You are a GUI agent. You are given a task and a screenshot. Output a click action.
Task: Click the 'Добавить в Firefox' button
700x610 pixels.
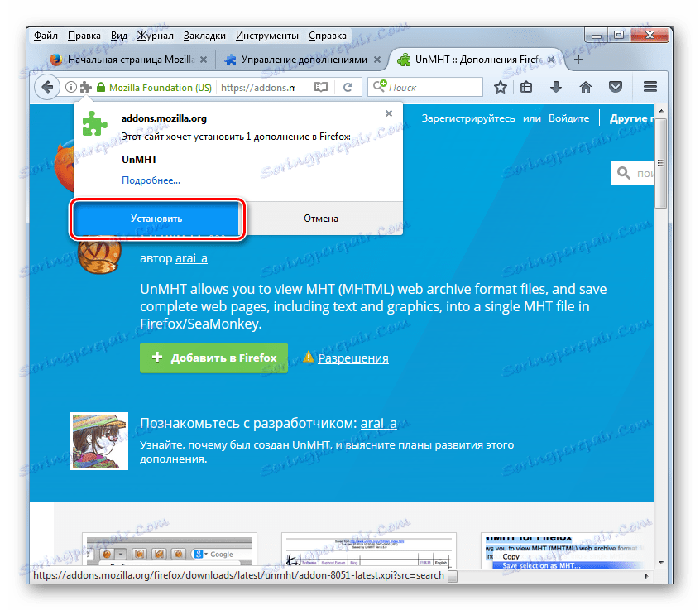(x=213, y=358)
